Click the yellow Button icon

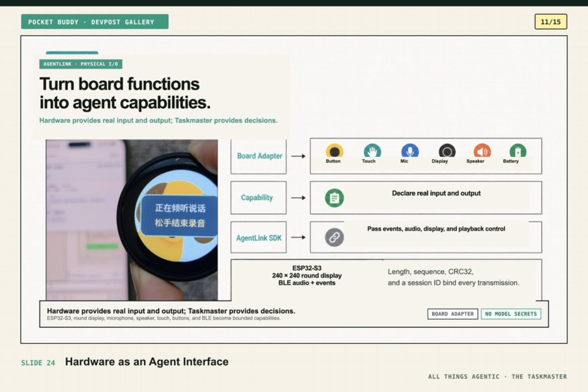[x=333, y=150]
